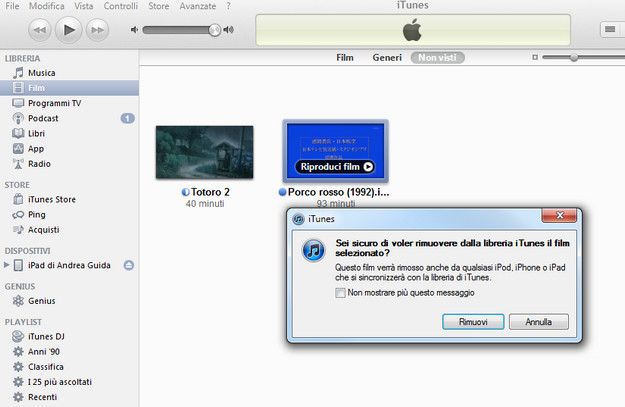This screenshot has width=625, height=407.
Task: Open Classifica playlist gear icon
Action: coord(18,367)
